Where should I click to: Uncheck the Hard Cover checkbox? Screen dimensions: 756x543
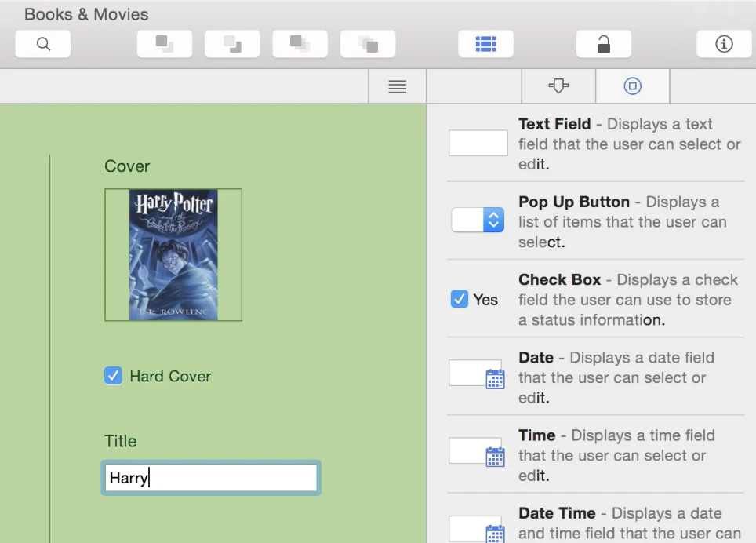coord(113,376)
